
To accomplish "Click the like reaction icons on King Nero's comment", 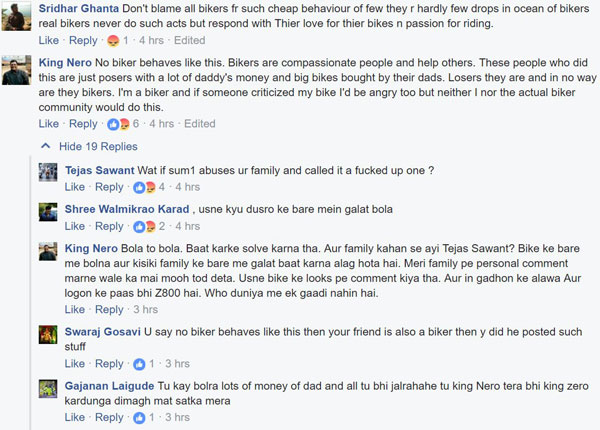I will [x=118, y=124].
